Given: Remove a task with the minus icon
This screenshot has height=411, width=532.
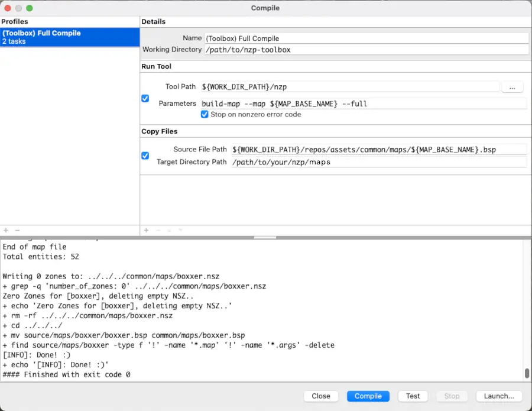Looking at the screenshot, I should point(157,231).
